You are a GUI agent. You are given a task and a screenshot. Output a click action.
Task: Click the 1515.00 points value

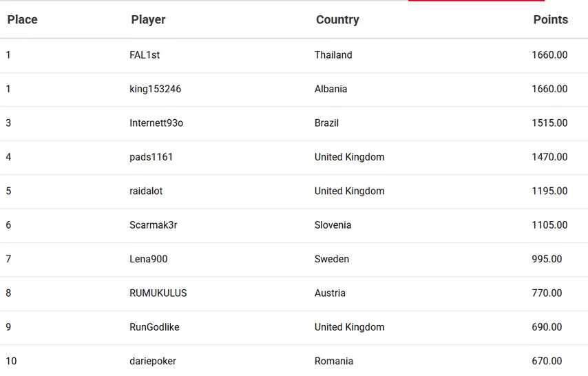[549, 123]
